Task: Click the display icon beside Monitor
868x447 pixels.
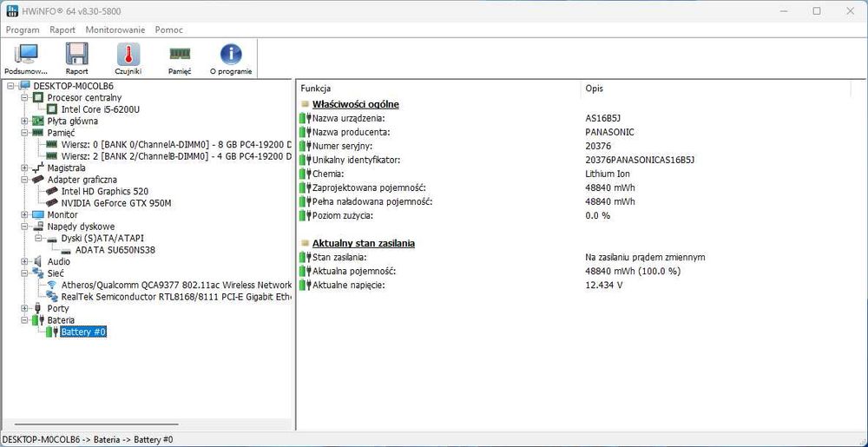Action: (x=38, y=214)
